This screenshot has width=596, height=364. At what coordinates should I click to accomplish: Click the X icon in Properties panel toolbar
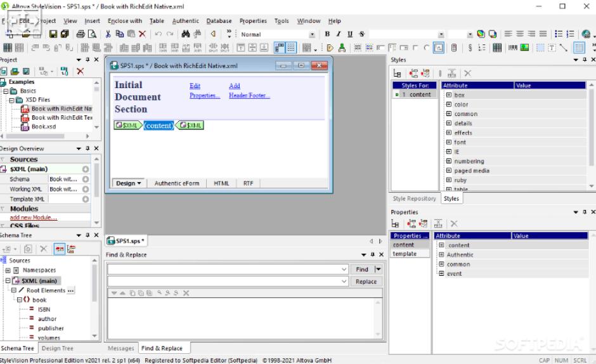click(x=454, y=224)
